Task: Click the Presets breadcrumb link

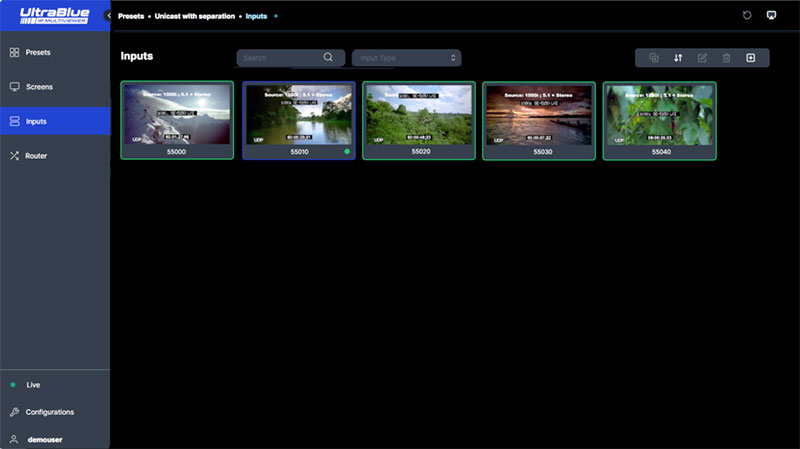Action: tap(132, 17)
